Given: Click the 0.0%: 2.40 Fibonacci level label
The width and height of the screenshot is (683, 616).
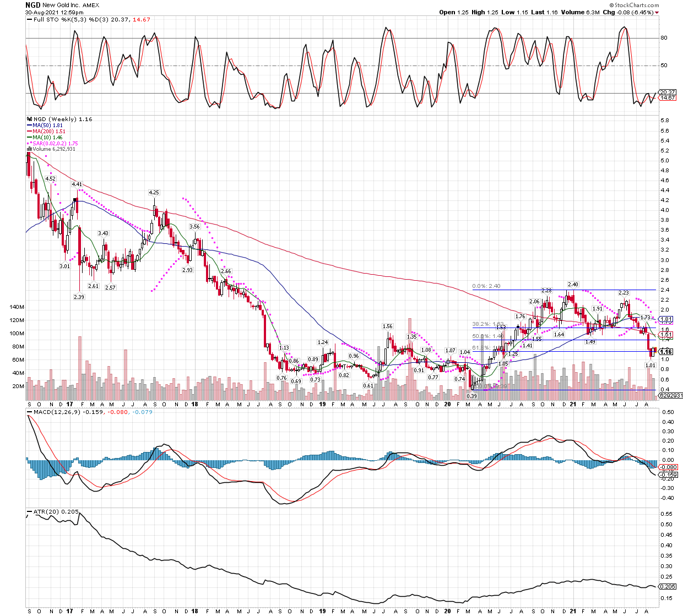Looking at the screenshot, I should point(486,286).
